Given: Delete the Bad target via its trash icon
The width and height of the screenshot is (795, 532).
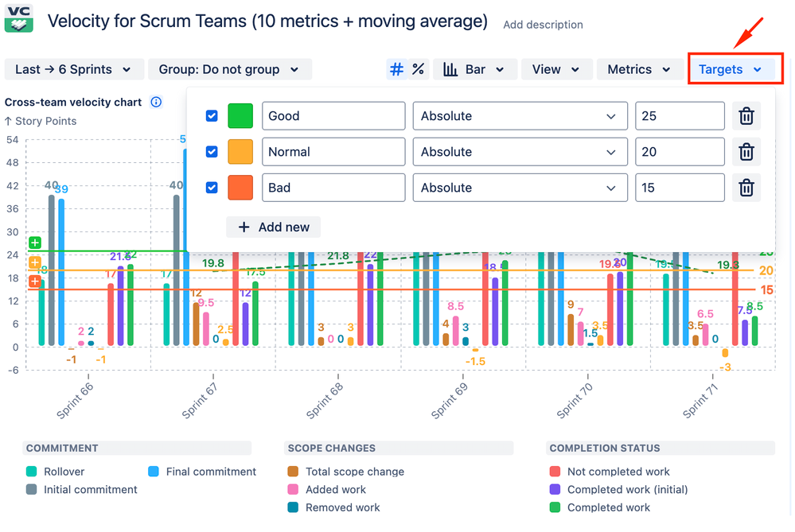Looking at the screenshot, I should coord(746,188).
